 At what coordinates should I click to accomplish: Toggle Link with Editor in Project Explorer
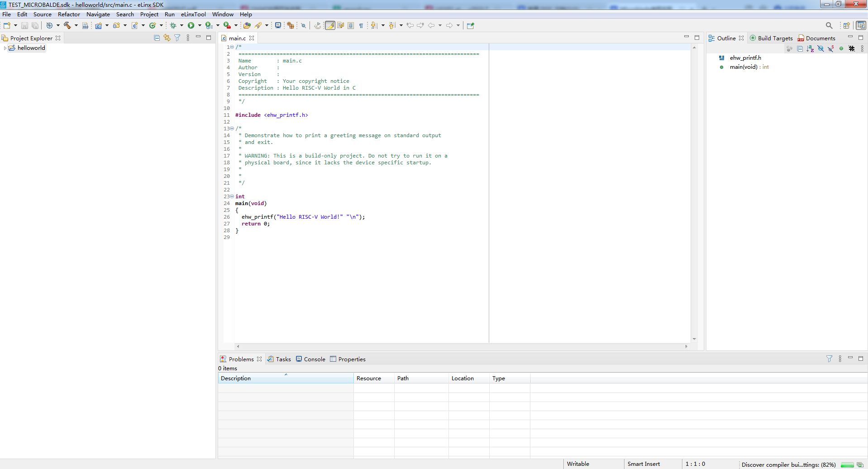[x=167, y=38]
